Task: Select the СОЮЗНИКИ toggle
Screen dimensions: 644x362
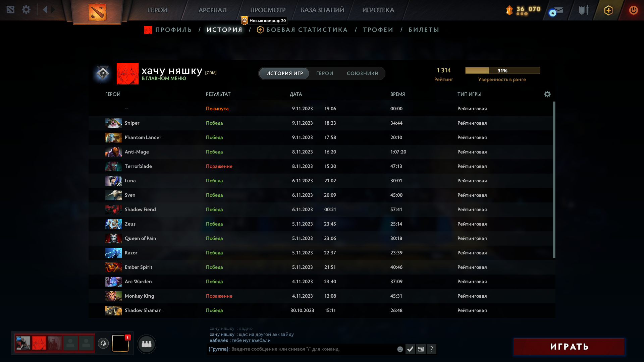Action: 363,73
